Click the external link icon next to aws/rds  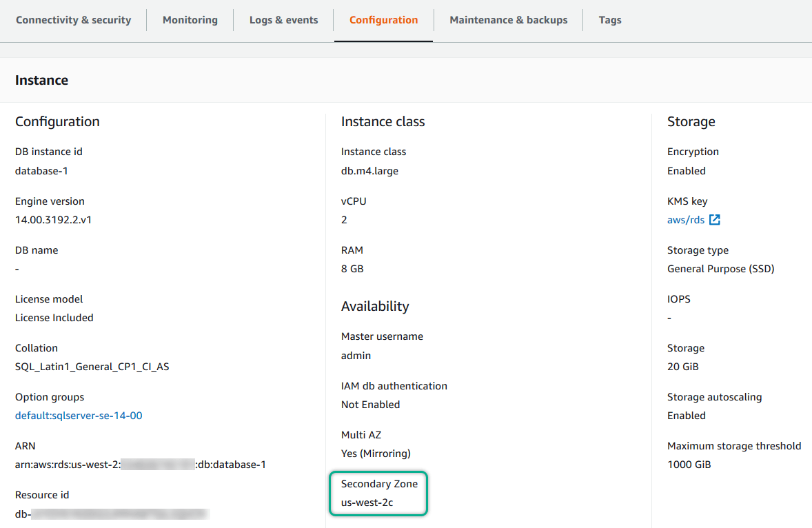(715, 220)
